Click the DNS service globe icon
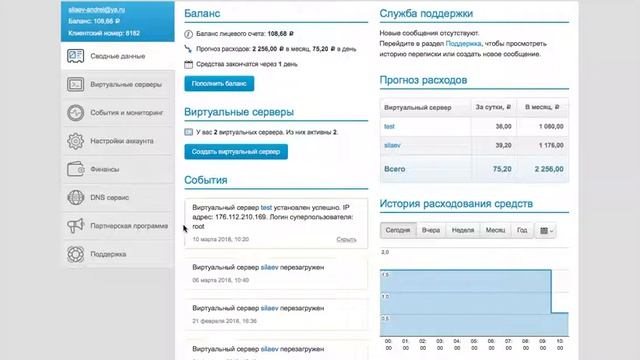The width and height of the screenshot is (640, 360). 76,198
